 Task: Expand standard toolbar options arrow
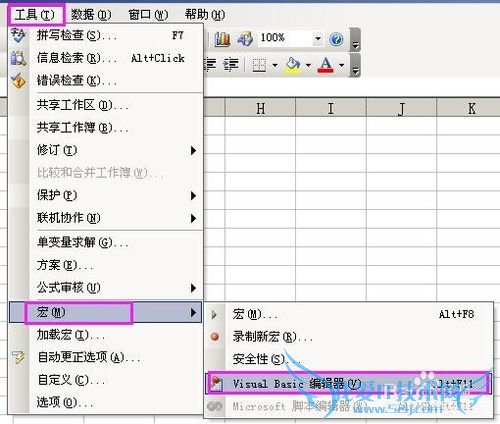(356, 40)
